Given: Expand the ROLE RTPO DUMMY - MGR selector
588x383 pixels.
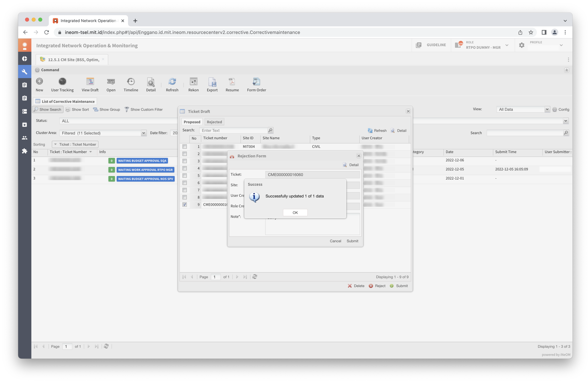Looking at the screenshot, I should pos(507,45).
